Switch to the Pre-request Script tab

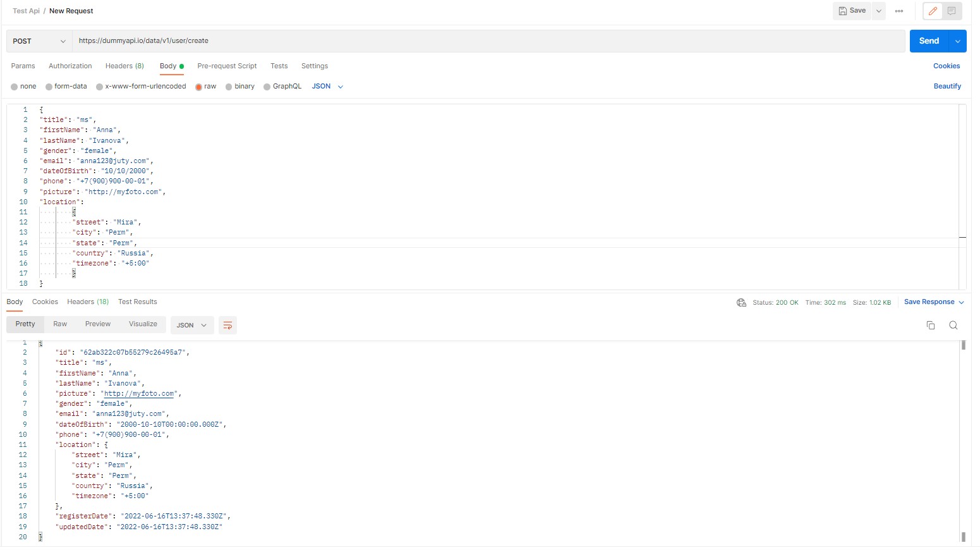coord(227,66)
